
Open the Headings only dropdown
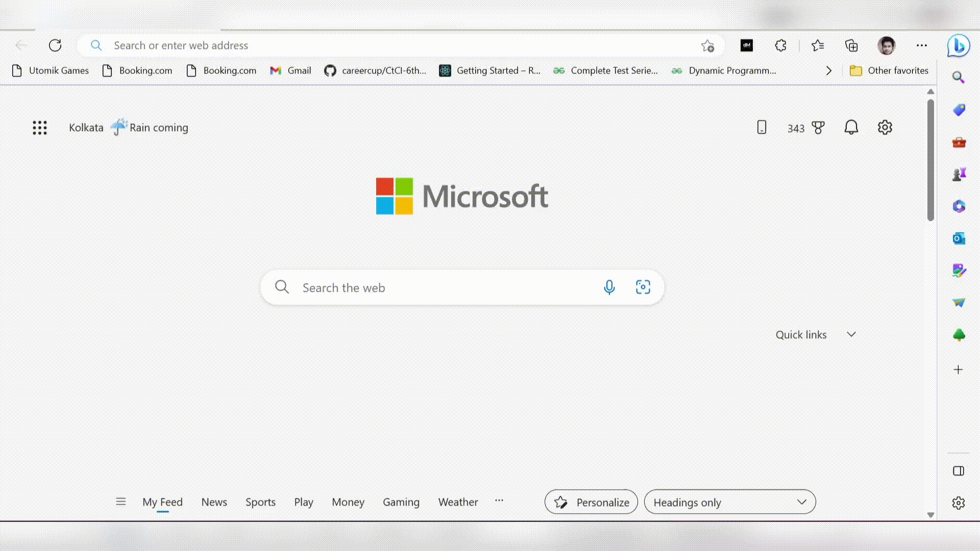[730, 502]
